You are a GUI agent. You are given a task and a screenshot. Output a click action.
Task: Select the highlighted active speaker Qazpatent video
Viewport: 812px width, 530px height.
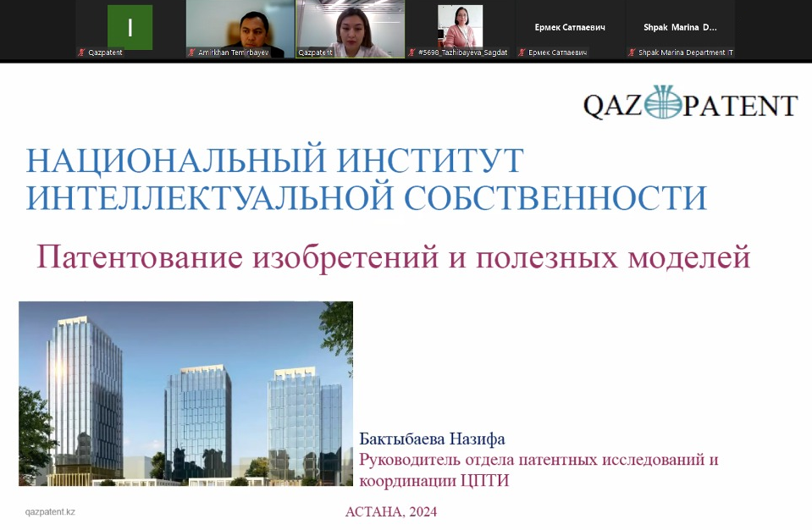point(350,27)
